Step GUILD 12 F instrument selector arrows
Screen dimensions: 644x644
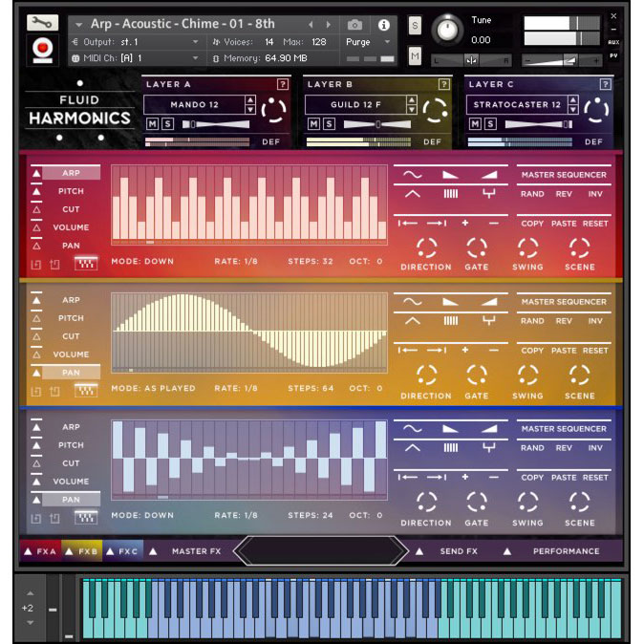pos(412,104)
